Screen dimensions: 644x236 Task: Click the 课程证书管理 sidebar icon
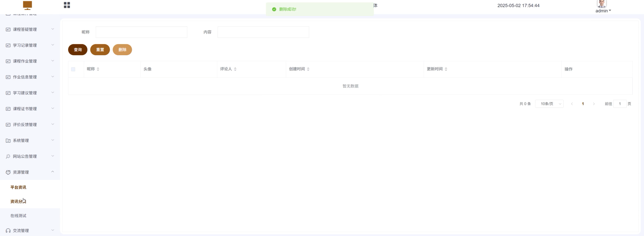coord(8,109)
